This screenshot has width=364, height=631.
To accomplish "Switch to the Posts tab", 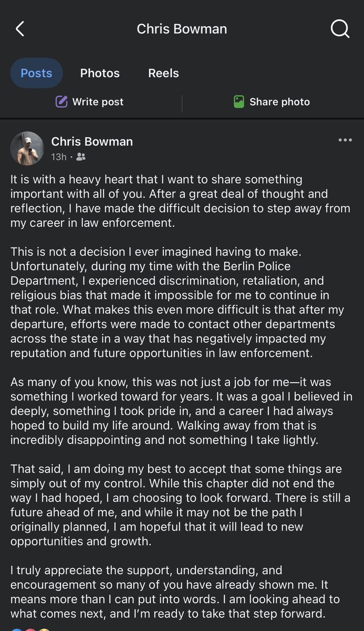I will tap(36, 73).
